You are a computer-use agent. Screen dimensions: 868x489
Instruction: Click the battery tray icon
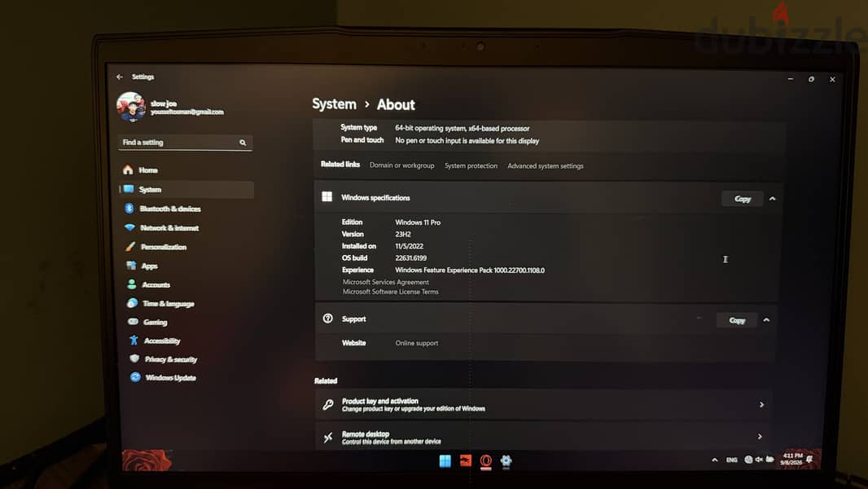(x=770, y=460)
